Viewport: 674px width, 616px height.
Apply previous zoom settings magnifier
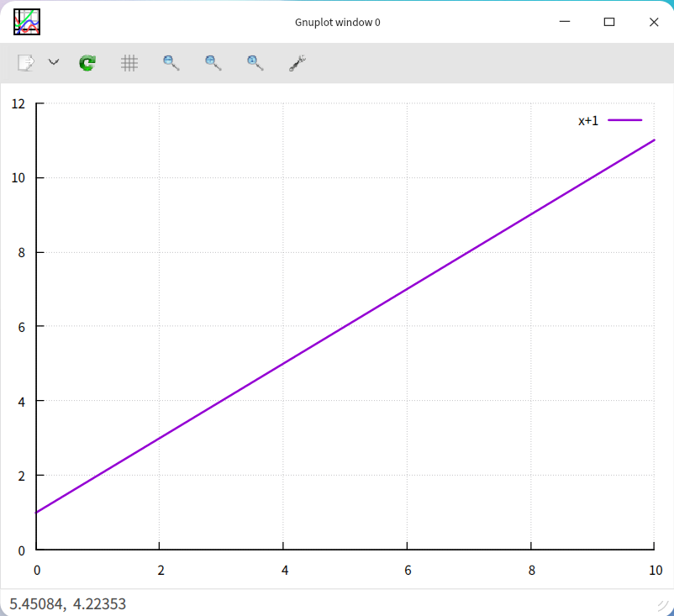171,63
